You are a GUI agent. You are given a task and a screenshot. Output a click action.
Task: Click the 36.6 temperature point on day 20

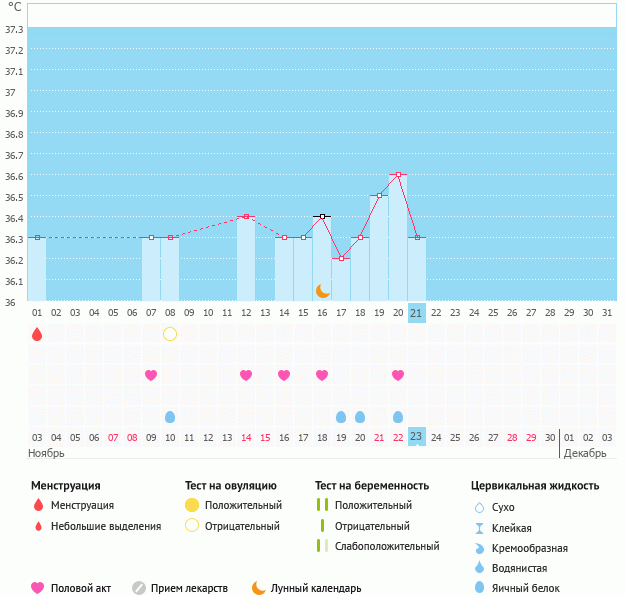[x=398, y=174]
